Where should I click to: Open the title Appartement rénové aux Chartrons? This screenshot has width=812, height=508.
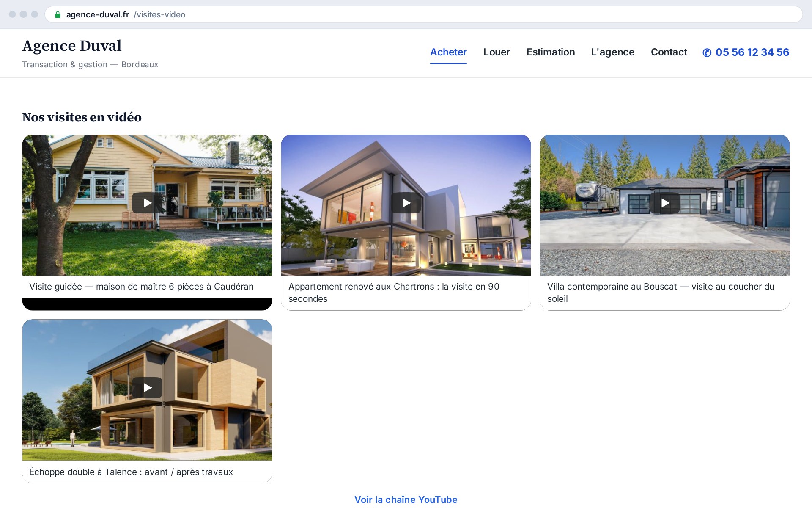pos(394,293)
